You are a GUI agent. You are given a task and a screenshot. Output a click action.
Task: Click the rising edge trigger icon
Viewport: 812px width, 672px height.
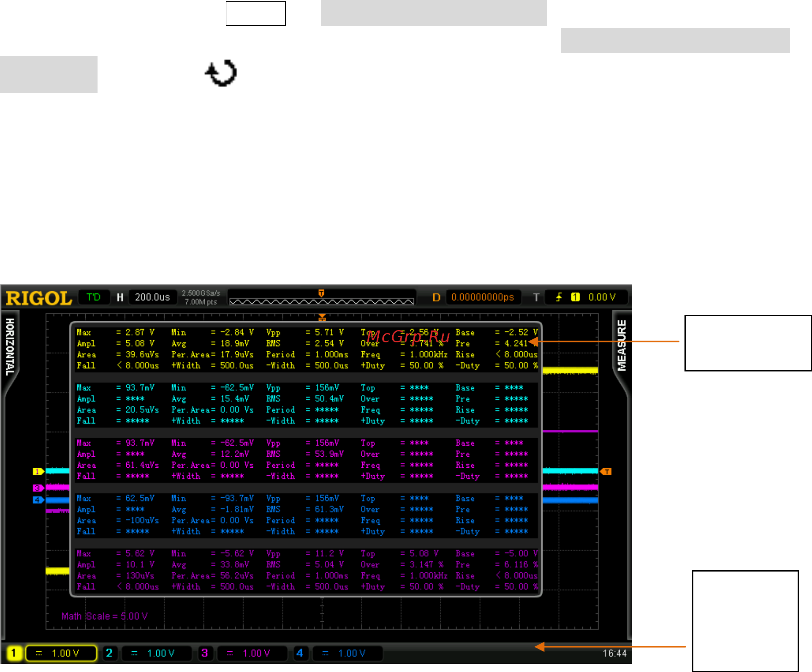[x=559, y=297]
